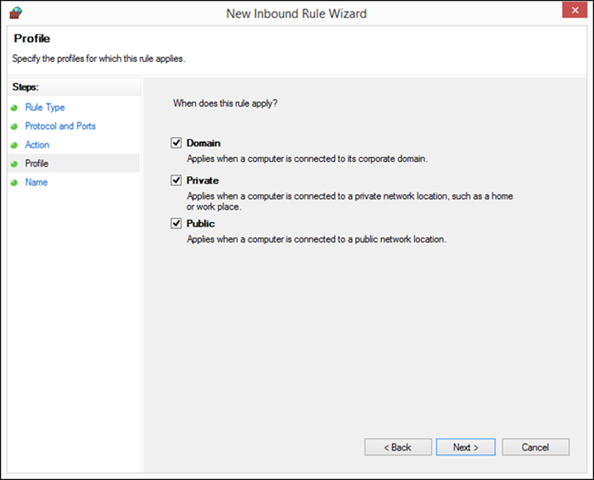Go back with the Back button
Viewport: 594px width, 480px height.
coord(398,447)
